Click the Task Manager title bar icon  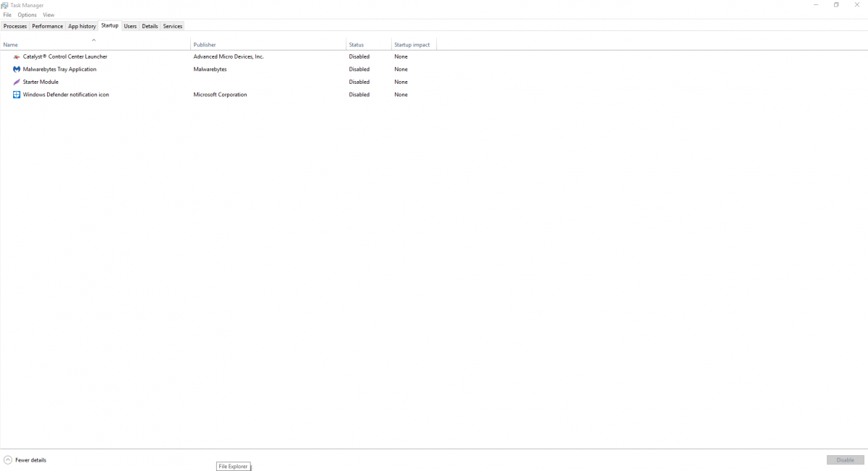click(5, 5)
